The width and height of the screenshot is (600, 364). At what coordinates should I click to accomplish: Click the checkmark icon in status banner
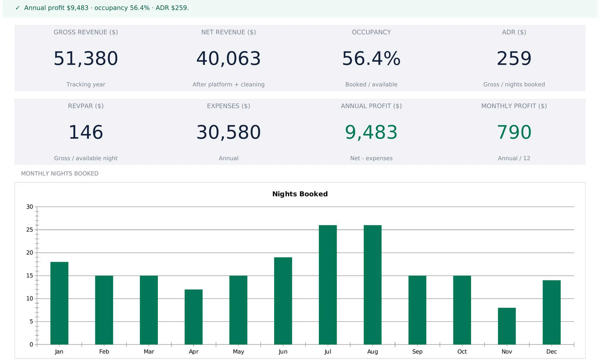(17, 8)
